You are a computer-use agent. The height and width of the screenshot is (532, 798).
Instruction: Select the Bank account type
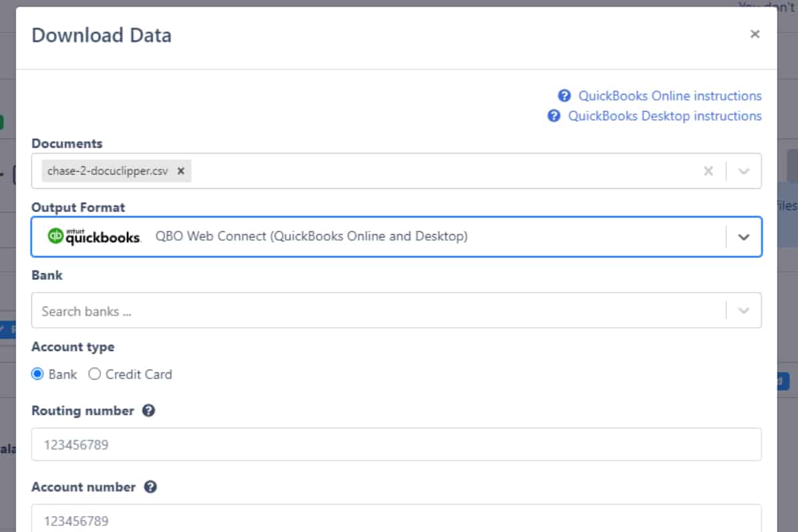pos(38,374)
